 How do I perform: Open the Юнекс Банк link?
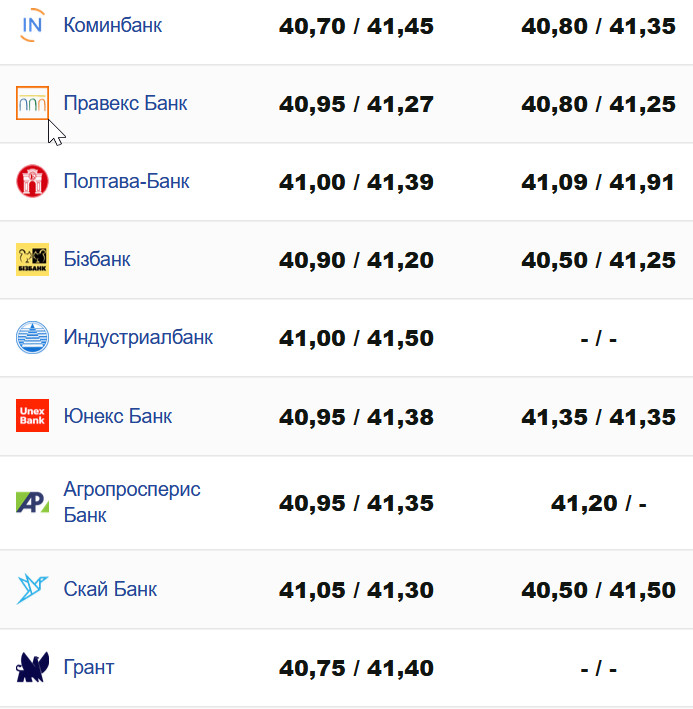tap(118, 415)
